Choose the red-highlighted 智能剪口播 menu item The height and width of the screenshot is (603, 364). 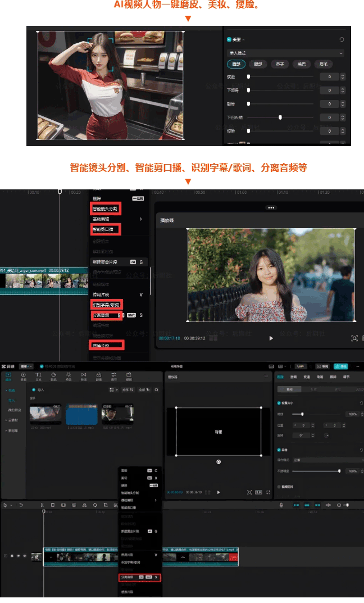click(106, 229)
